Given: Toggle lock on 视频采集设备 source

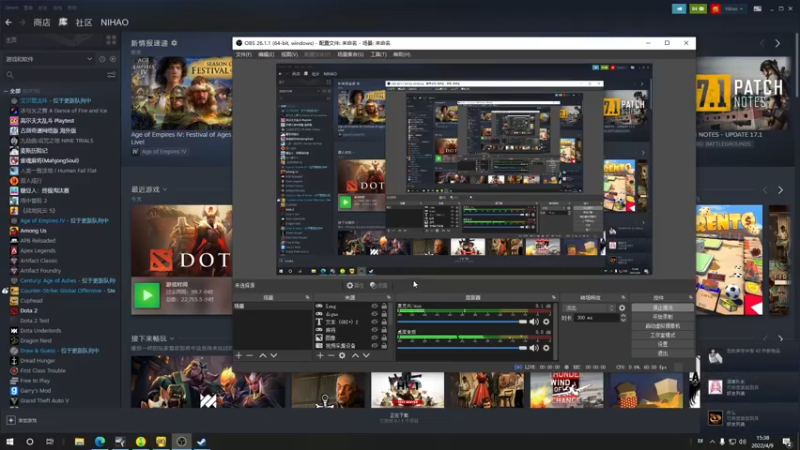Looking at the screenshot, I should 384,346.
